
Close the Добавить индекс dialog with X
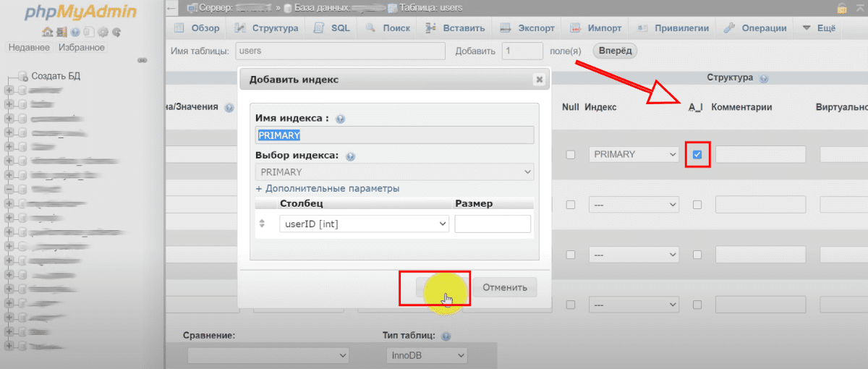(x=539, y=80)
